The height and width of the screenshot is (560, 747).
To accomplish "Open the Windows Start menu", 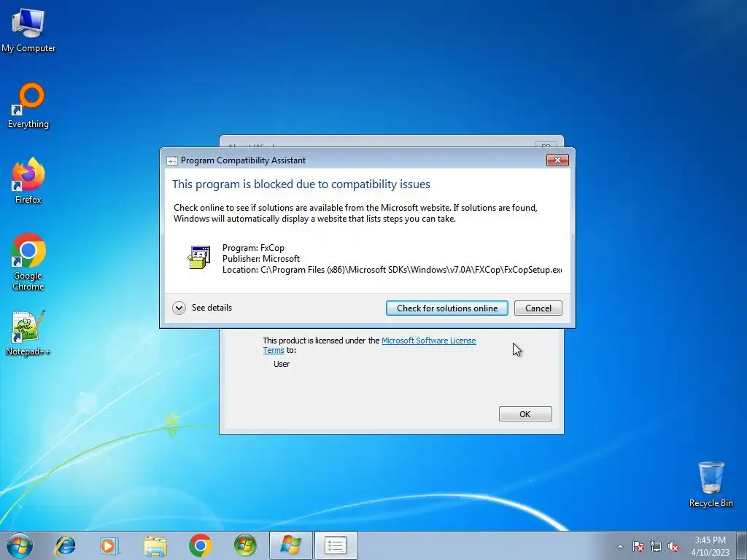I will click(x=20, y=545).
